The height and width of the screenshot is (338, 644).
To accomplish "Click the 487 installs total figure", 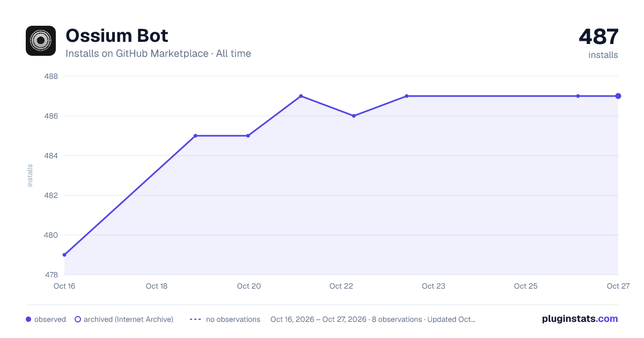I will tap(598, 37).
